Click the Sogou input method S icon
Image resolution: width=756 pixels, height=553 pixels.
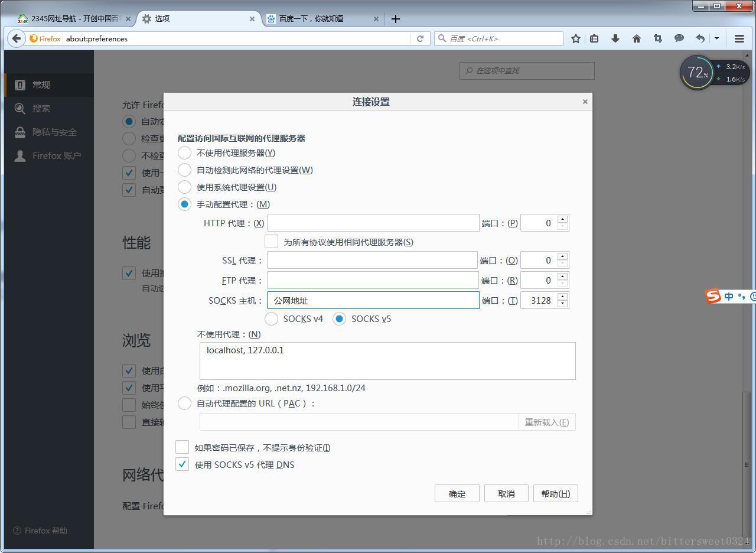coord(713,296)
